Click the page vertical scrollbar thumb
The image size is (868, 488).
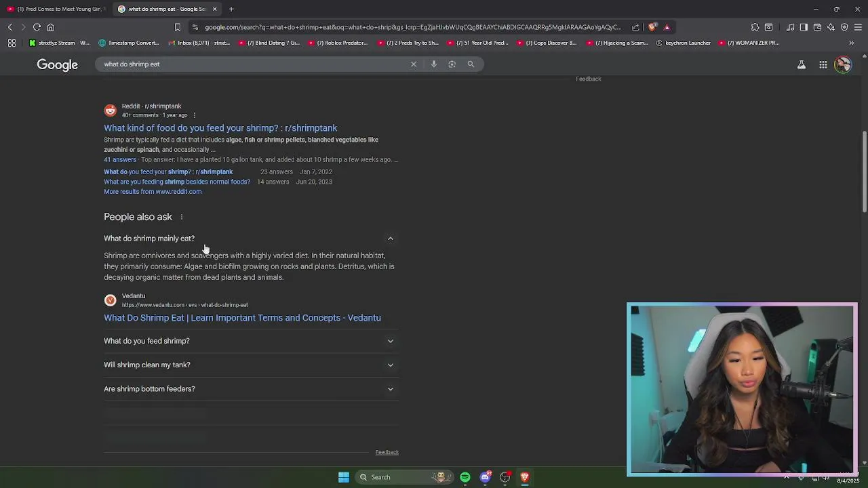[864, 172]
